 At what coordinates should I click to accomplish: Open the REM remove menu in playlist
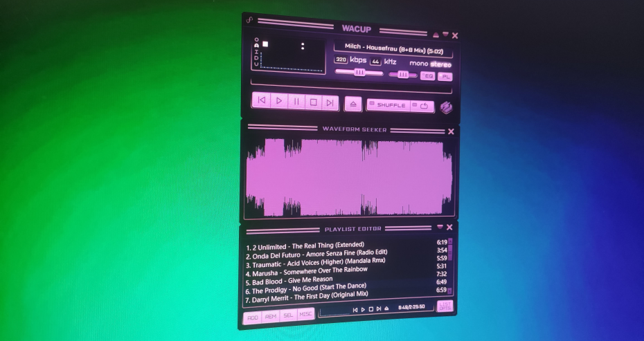point(271,316)
